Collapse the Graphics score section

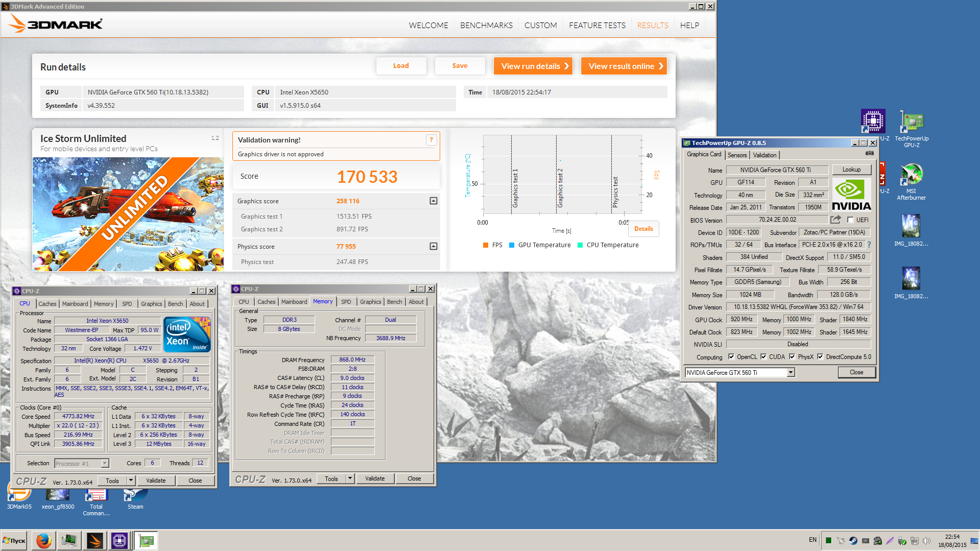(x=434, y=201)
